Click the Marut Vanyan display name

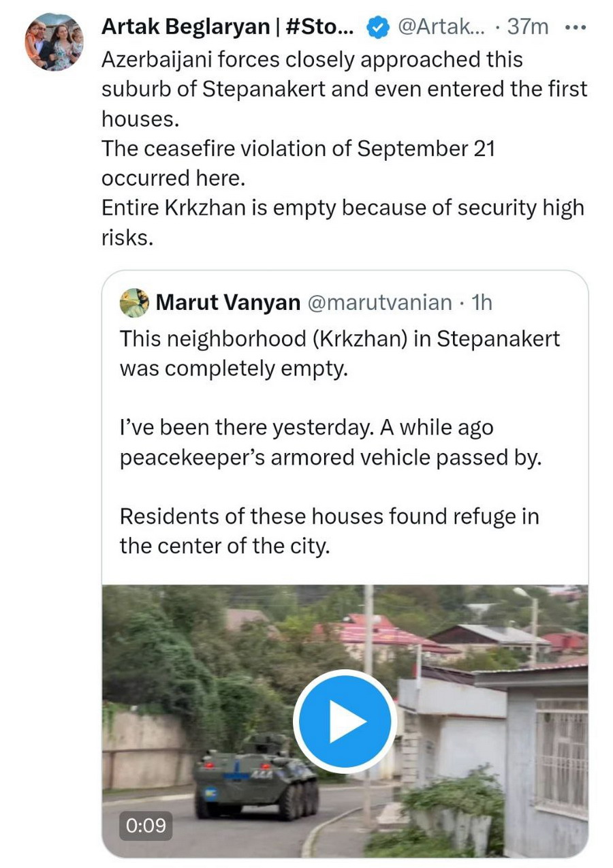[228, 303]
